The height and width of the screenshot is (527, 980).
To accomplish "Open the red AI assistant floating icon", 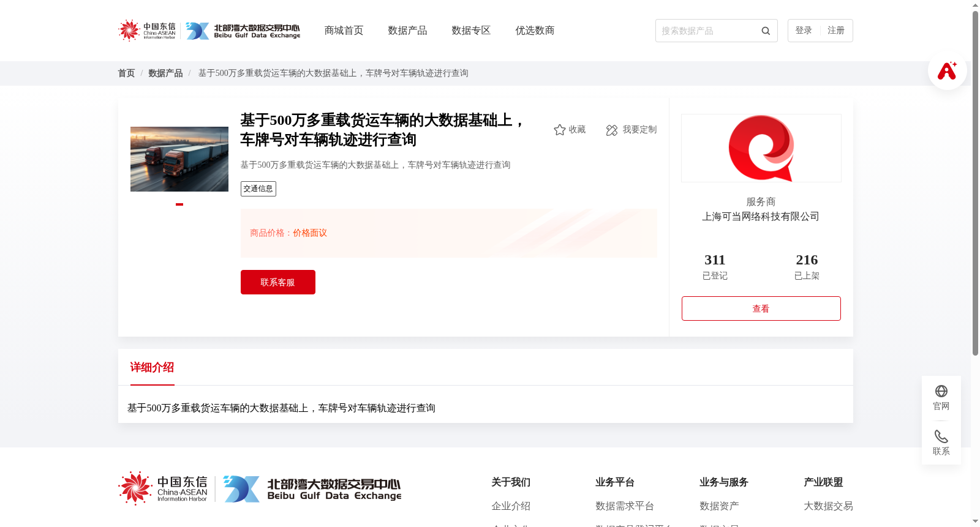I will click(x=947, y=71).
